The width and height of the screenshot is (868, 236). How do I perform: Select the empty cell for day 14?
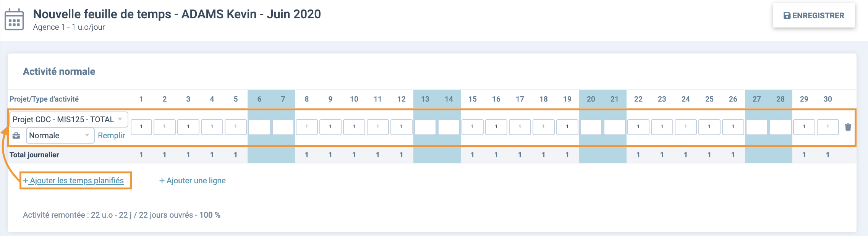pos(449,127)
